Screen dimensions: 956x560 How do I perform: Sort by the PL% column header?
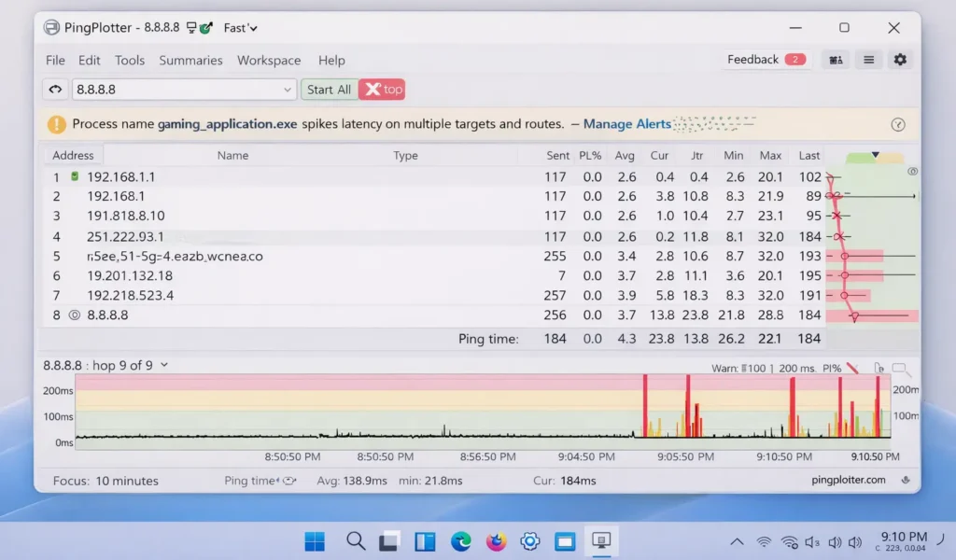[590, 155]
